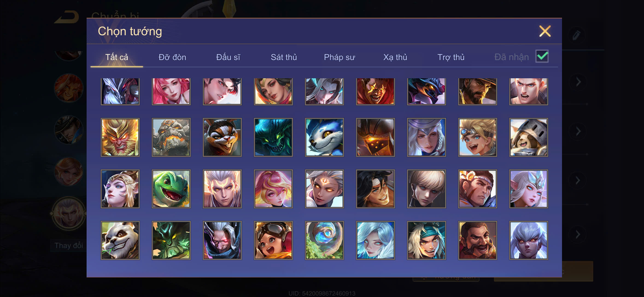The image size is (644, 297).
Task: Select the Tất cả tab
Action: click(117, 57)
